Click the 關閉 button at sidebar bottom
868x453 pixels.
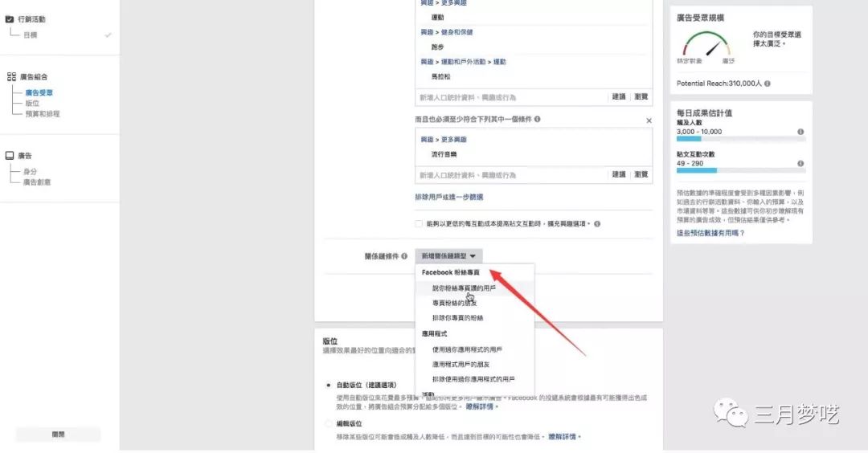click(58, 435)
